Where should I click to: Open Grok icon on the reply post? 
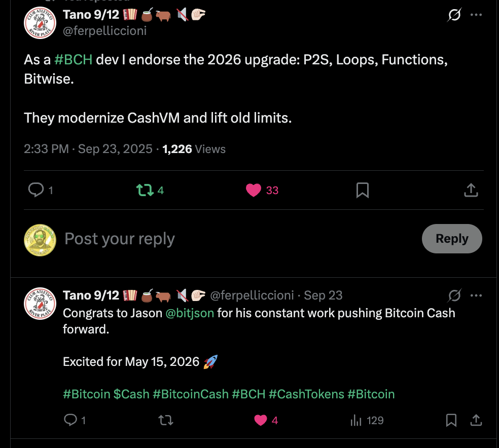click(x=454, y=295)
